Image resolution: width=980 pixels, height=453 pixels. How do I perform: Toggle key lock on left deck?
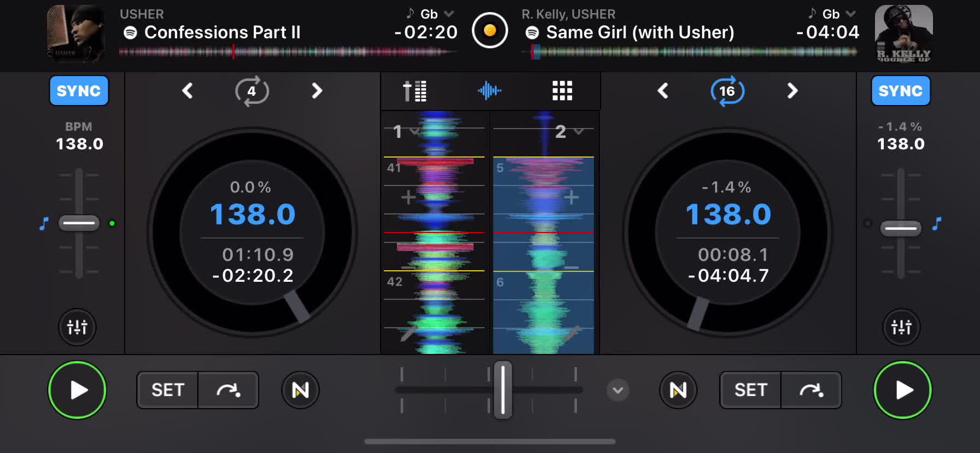click(x=44, y=223)
